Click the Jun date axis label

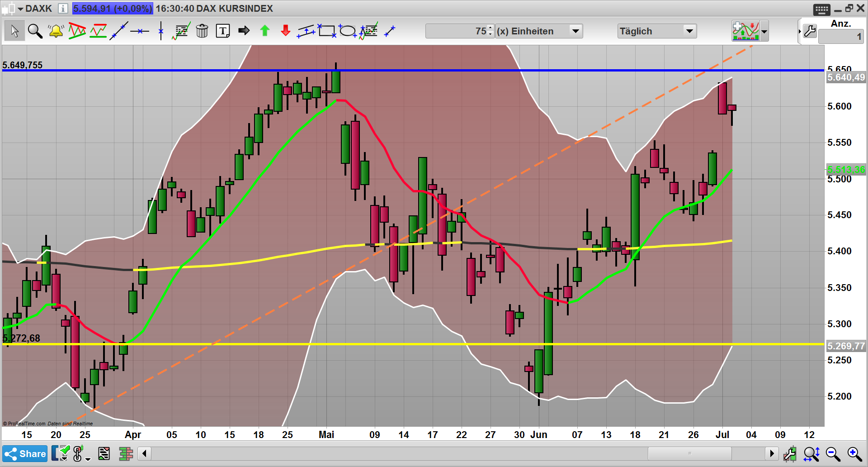[x=539, y=435]
